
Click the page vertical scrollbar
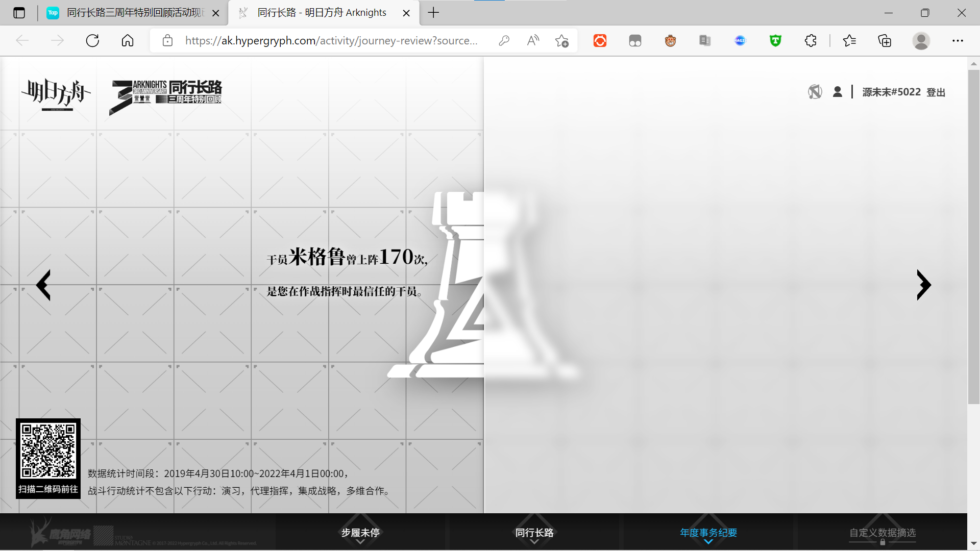pos(973,237)
